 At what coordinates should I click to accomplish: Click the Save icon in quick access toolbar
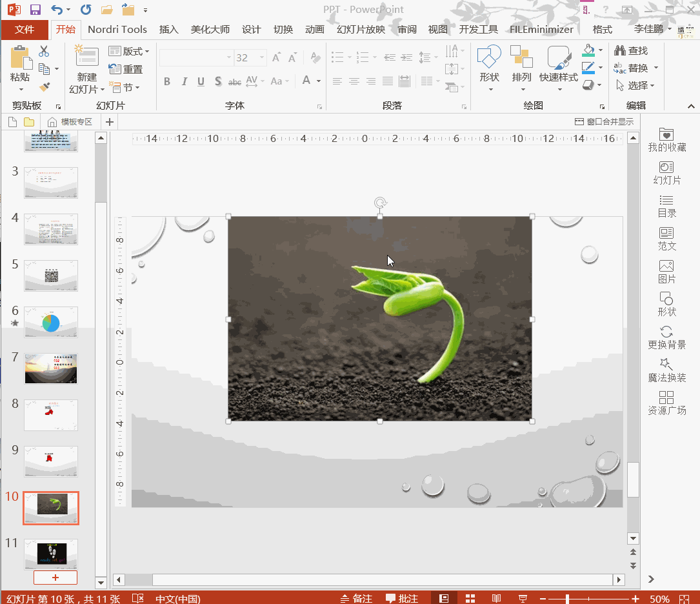[35, 10]
